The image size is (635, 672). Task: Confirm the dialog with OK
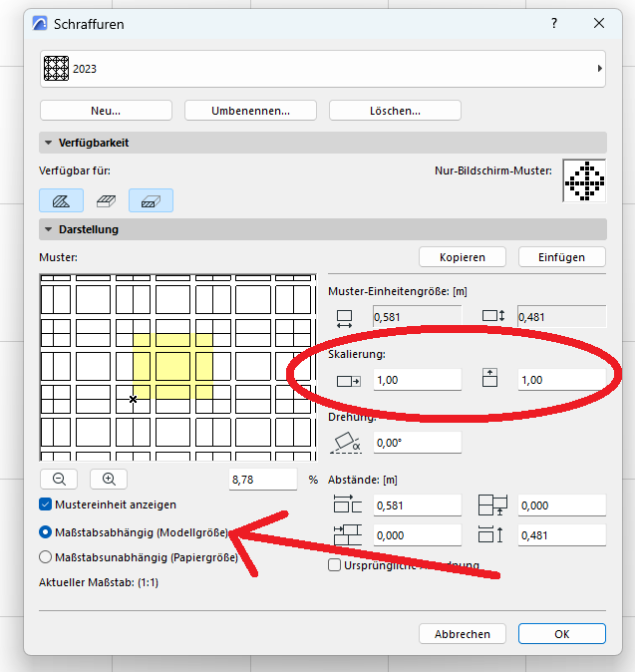[562, 634]
